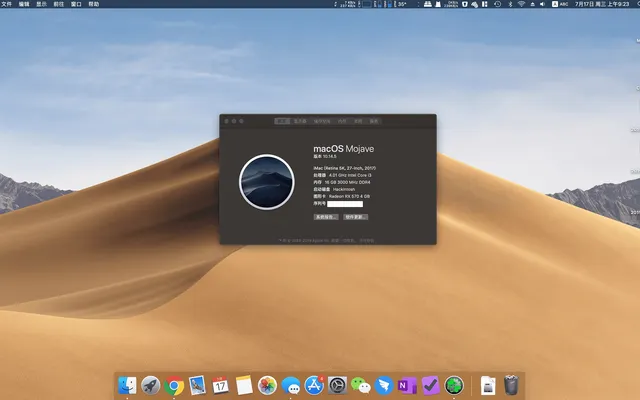Screen dimensions: 640x400
Task: Open the ABC input source menu
Action: point(560,4)
